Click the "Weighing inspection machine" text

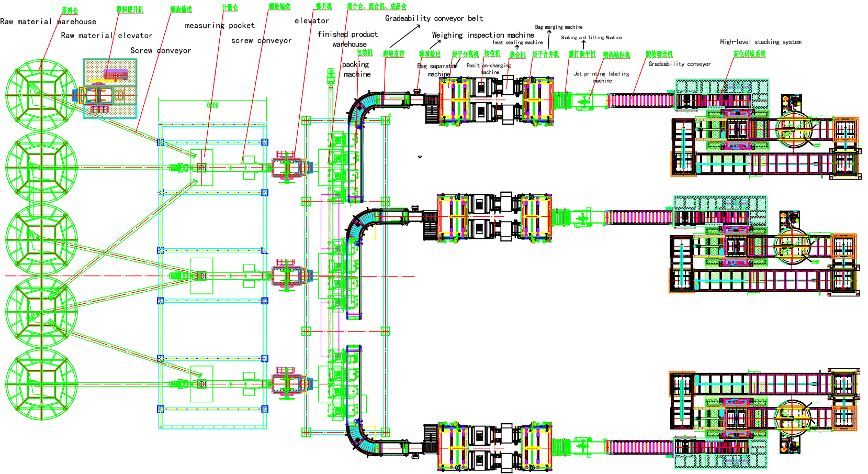coord(483,35)
